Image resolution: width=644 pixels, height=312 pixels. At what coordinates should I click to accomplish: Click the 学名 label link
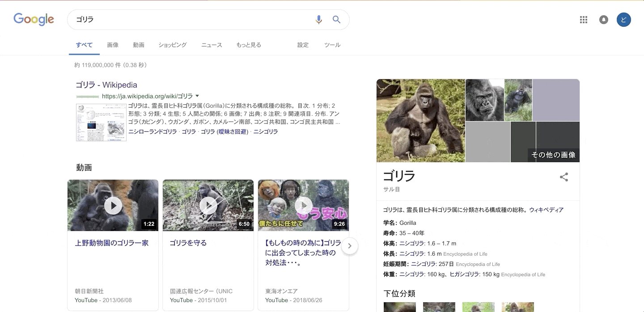(x=390, y=223)
